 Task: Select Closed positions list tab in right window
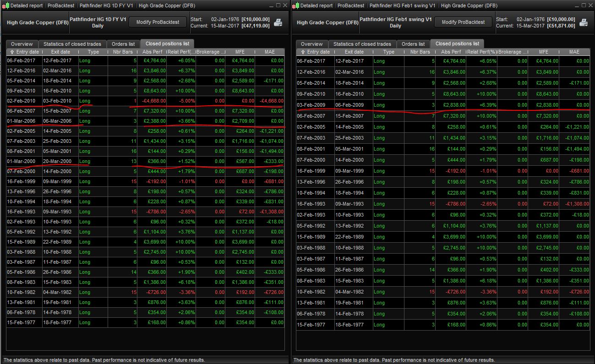click(457, 43)
